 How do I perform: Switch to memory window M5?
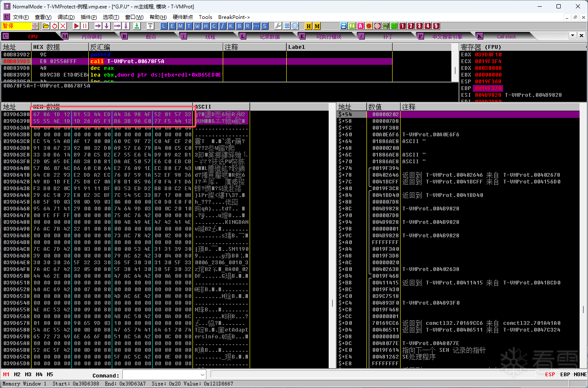point(50,374)
